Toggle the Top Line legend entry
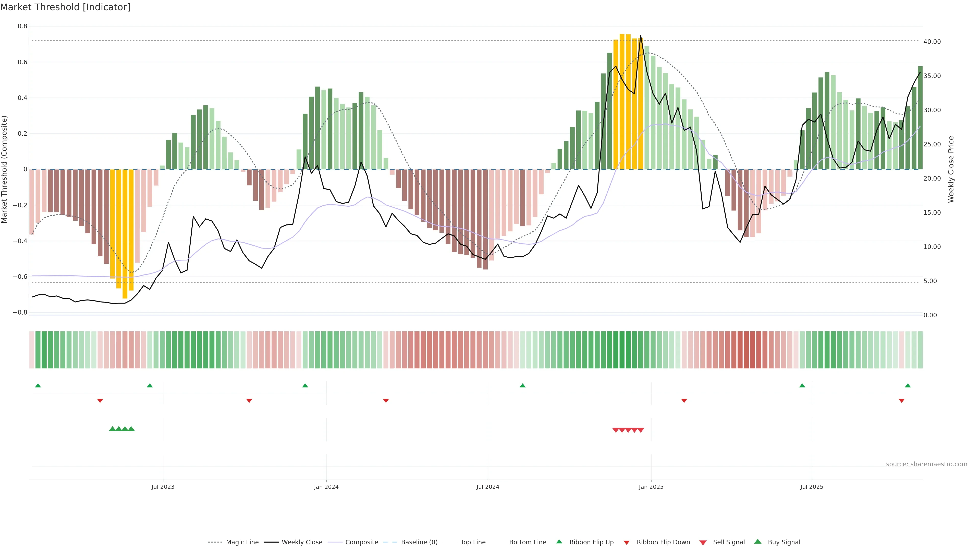This screenshot has height=551, width=980. point(473,542)
